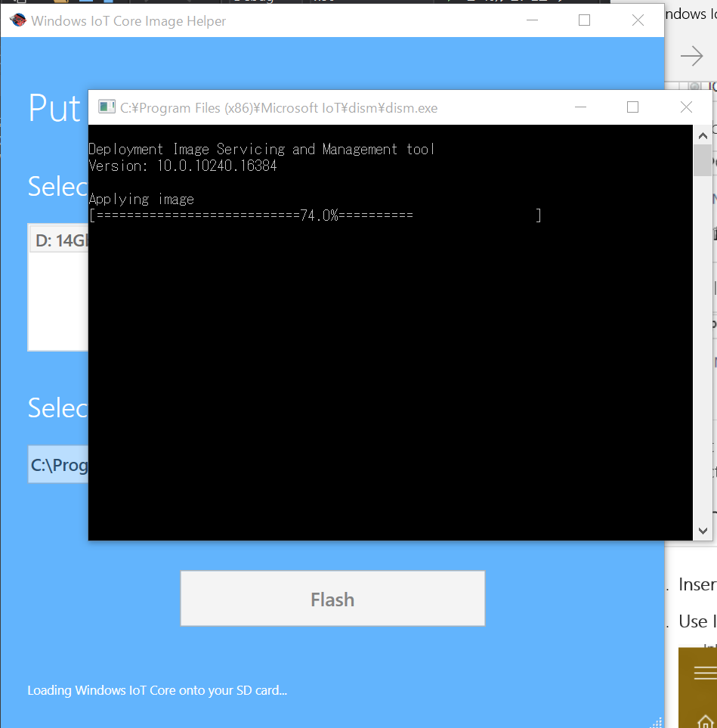The image size is (717, 728).
Task: Click the Windows IoT Core Image Helper app icon
Action: pos(17,20)
